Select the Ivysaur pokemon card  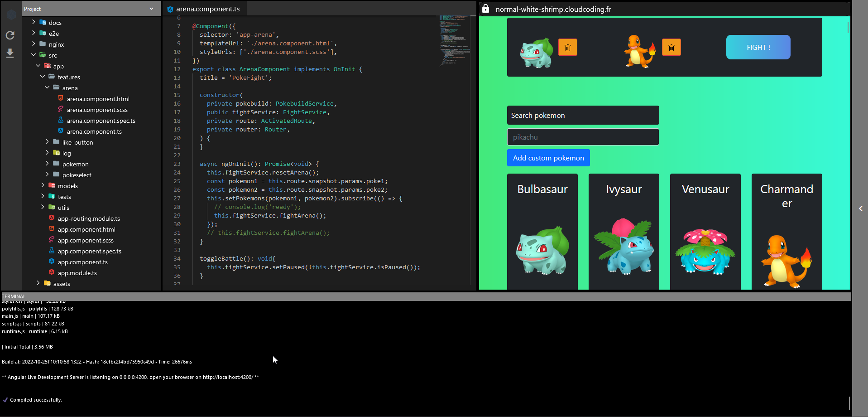coord(624,231)
